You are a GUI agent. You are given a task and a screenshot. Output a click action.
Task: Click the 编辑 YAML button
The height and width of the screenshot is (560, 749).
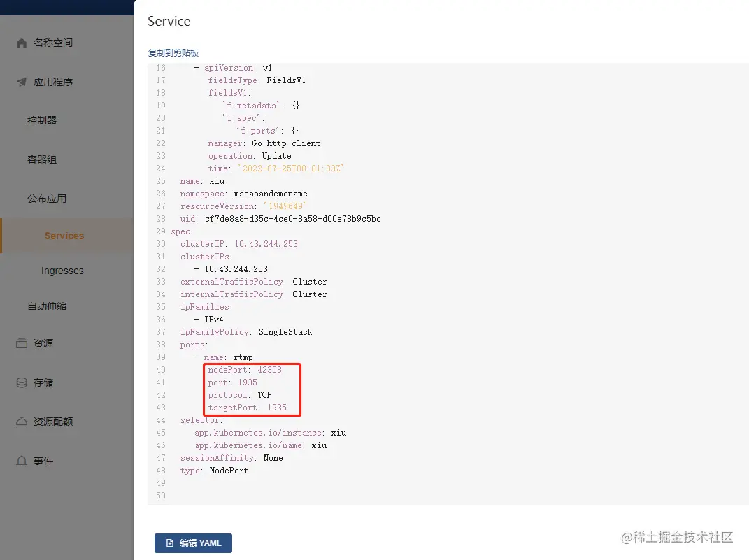click(193, 543)
